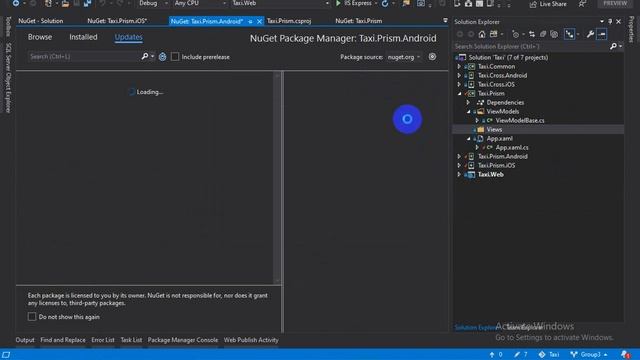
Task: Expand the Taxi.Common project node
Action: pos(459,66)
